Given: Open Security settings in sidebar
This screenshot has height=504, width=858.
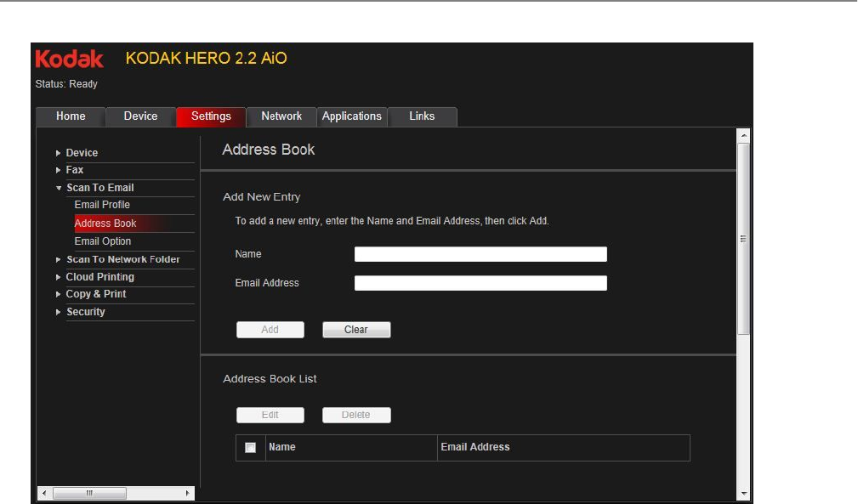Looking at the screenshot, I should click(x=86, y=312).
